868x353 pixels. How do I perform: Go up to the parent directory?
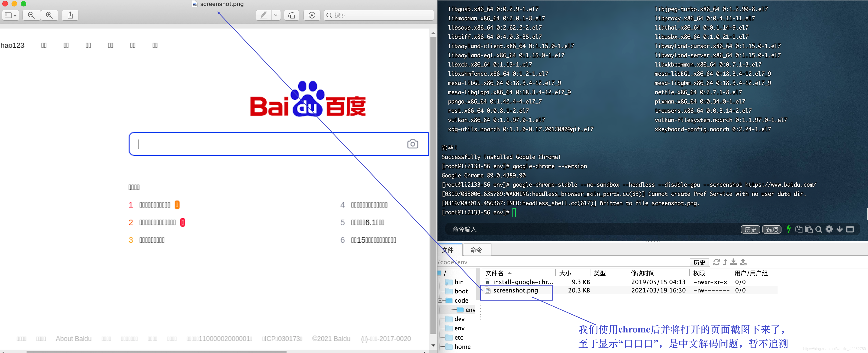[725, 262]
